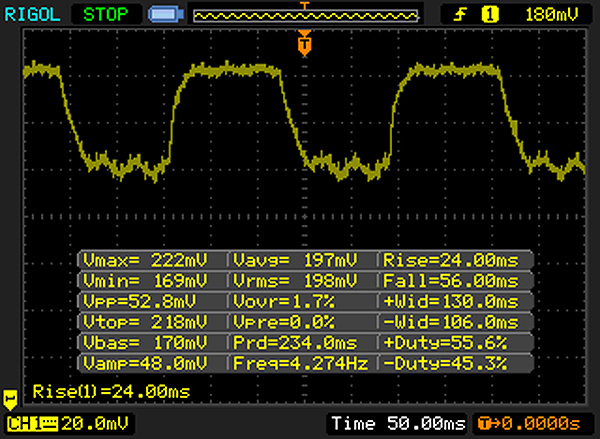Select the +Wid=130.0ms measurement
600x439 pixels.
tap(451, 302)
